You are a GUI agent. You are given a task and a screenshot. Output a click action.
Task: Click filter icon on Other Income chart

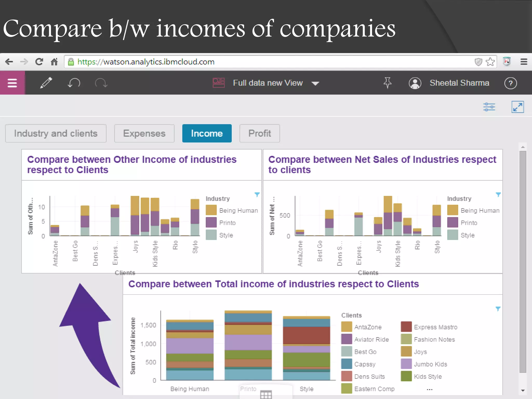tap(257, 195)
